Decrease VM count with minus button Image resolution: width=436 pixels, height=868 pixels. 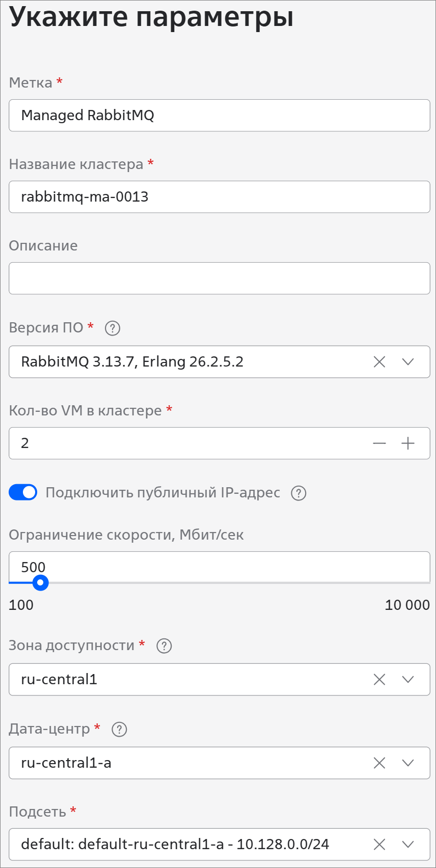(379, 443)
